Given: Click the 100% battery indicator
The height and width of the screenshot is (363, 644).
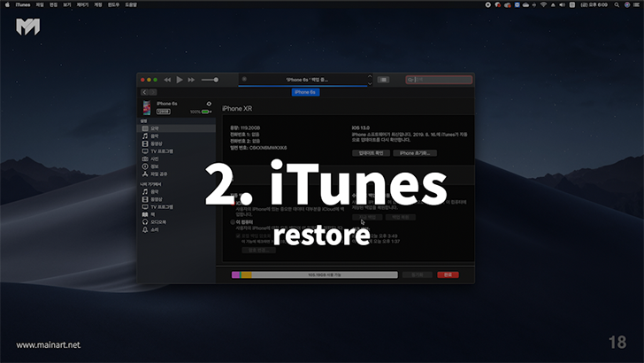Looking at the screenshot, I should [x=201, y=112].
